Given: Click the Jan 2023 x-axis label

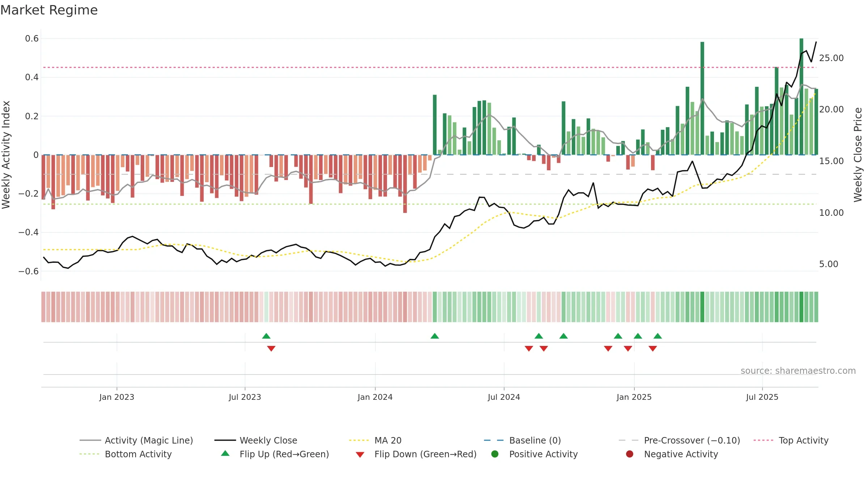Looking at the screenshot, I should (116, 397).
